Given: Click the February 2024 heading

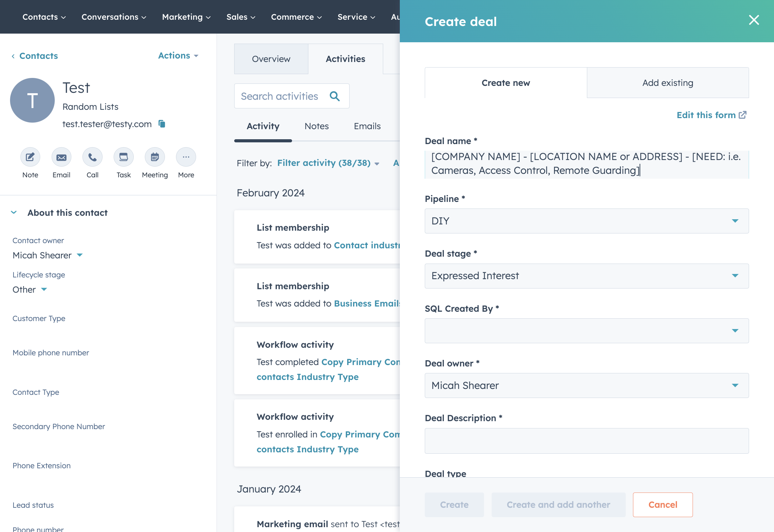Looking at the screenshot, I should 271,193.
